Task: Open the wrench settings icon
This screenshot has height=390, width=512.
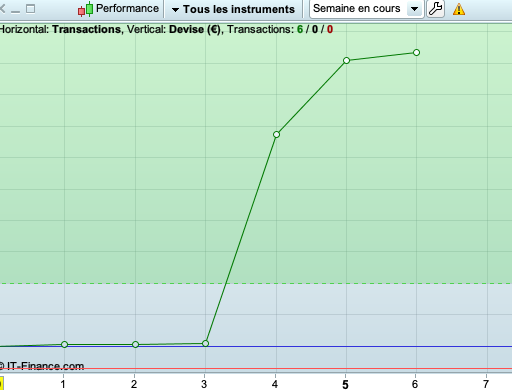Action: 435,9
